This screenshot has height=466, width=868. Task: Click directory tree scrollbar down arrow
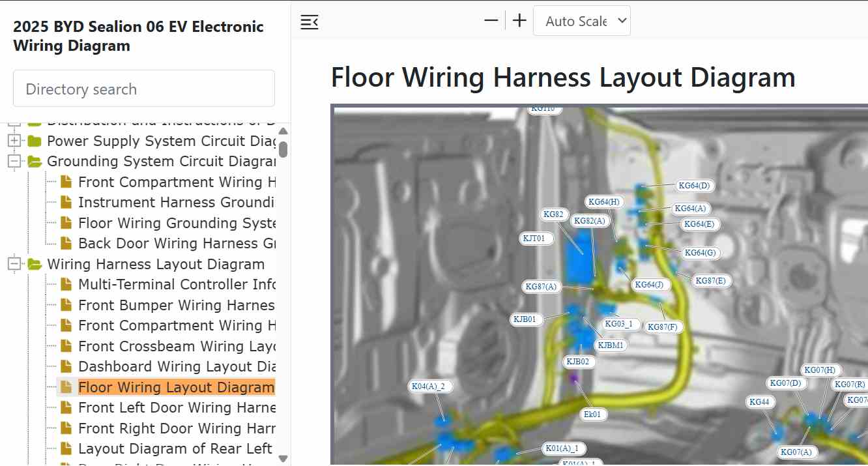(283, 459)
